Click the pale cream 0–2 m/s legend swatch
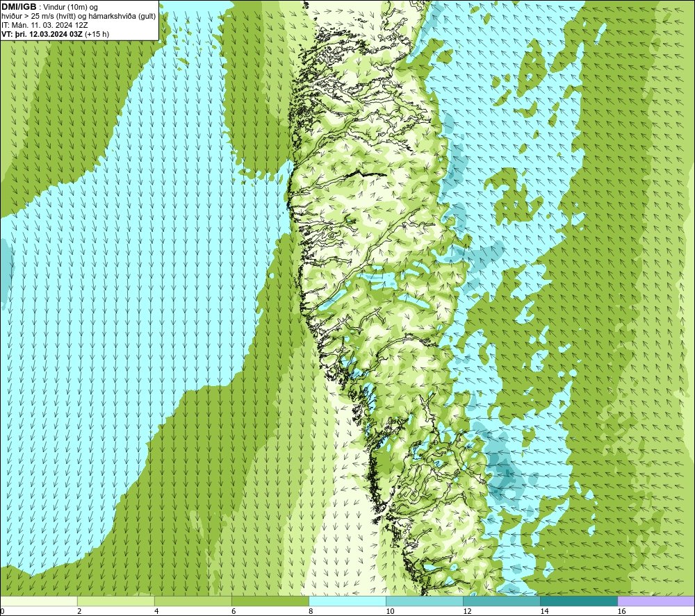 [39, 601]
